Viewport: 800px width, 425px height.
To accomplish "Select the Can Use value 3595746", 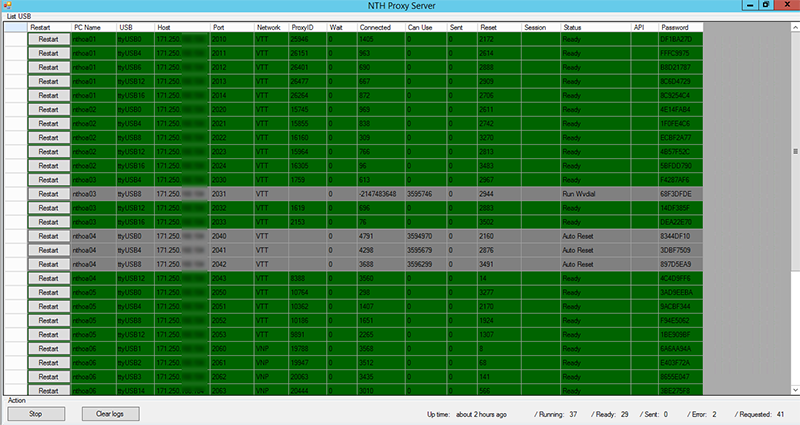I will coord(426,194).
